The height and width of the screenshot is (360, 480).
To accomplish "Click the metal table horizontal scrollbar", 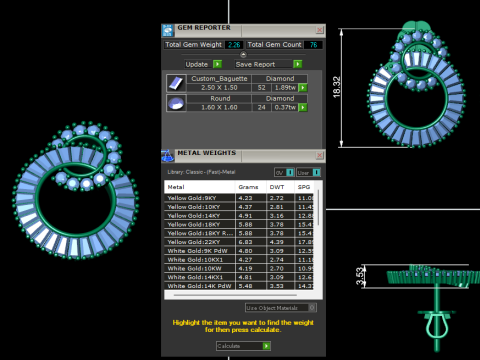I will 235,295.
